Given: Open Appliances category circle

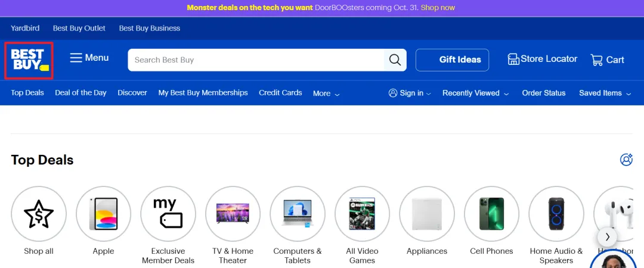Looking at the screenshot, I should pos(427,214).
